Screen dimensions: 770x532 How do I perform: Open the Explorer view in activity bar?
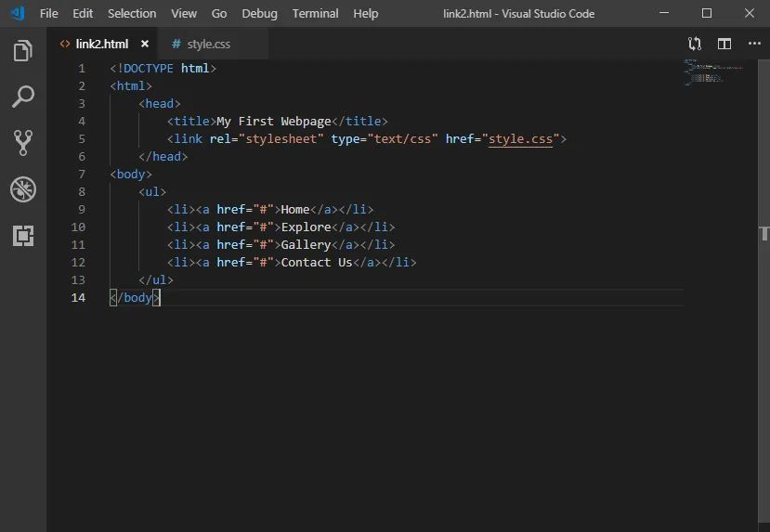pos(22,50)
